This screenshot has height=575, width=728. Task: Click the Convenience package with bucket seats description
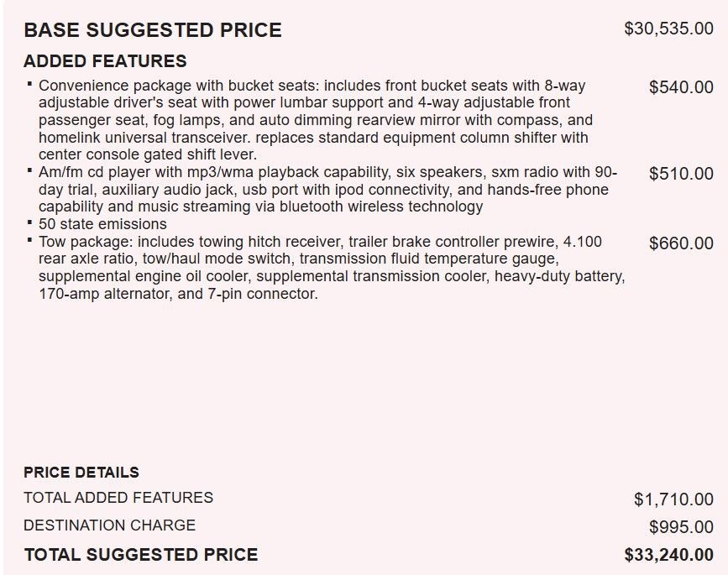[x=316, y=120]
